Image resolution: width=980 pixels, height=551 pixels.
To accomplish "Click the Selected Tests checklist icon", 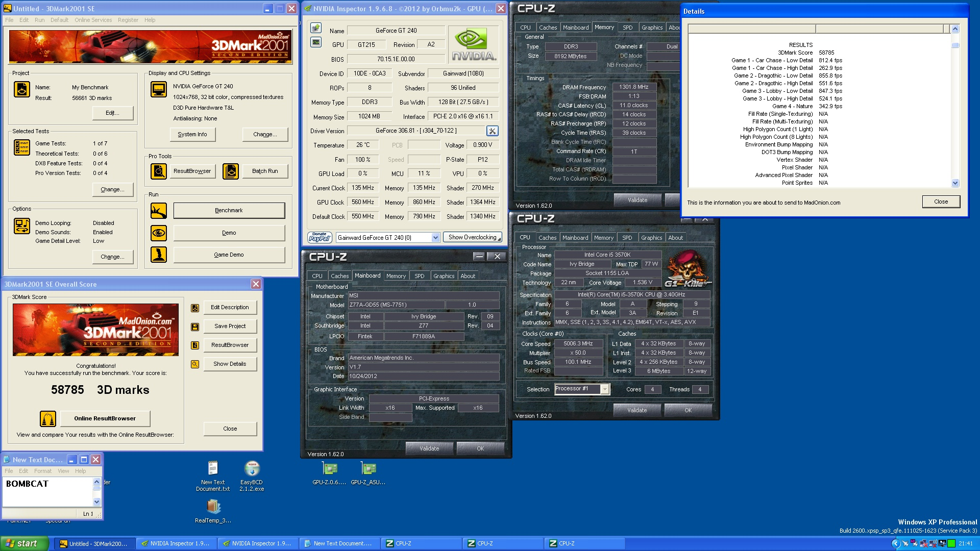I will click(x=21, y=147).
